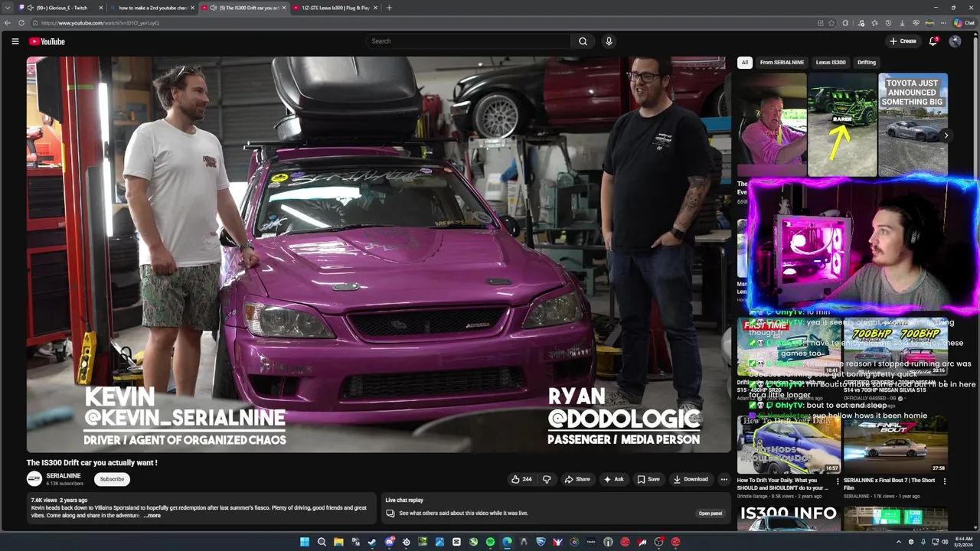The height and width of the screenshot is (551, 980).
Task: Go back with the browser back arrow
Action: tap(8, 23)
